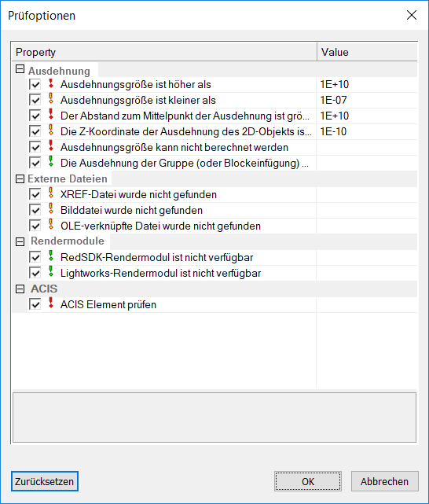
Task: Toggle 'OLE-verknüpfte Datei wurde nicht gefunden' checkbox
Action: [x=35, y=226]
